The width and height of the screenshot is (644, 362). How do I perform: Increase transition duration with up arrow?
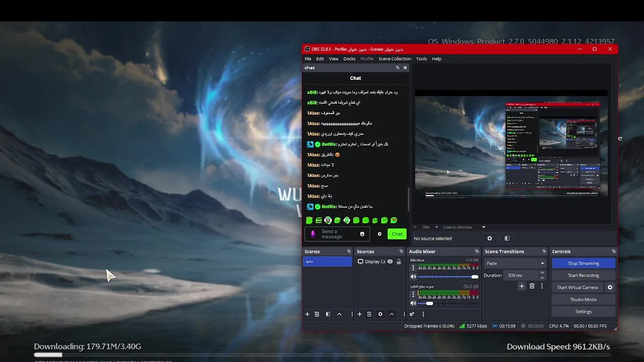point(542,273)
